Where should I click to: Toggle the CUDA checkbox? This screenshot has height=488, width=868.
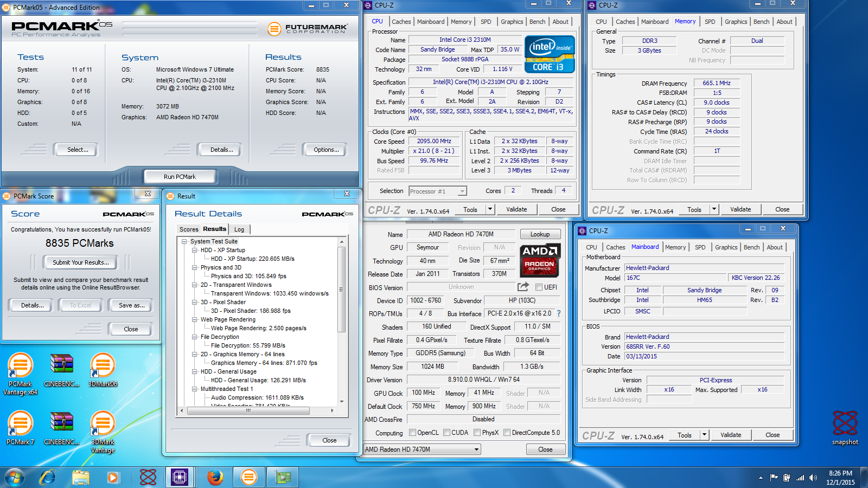click(447, 433)
